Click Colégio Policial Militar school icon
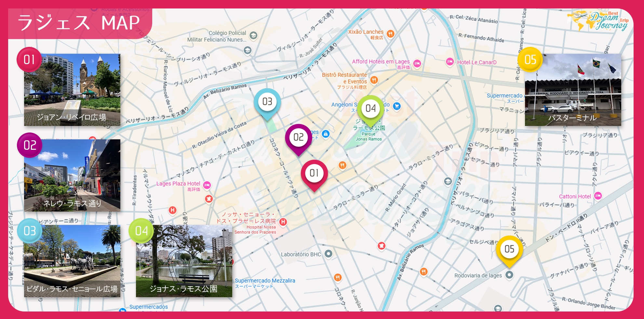The image size is (644, 319). tap(253, 35)
